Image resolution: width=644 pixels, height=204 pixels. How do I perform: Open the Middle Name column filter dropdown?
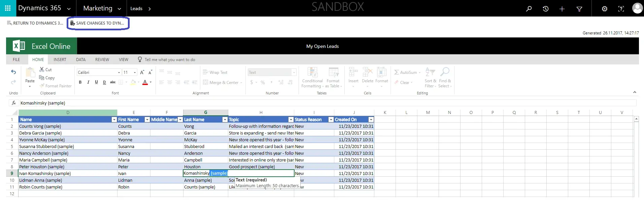point(180,119)
